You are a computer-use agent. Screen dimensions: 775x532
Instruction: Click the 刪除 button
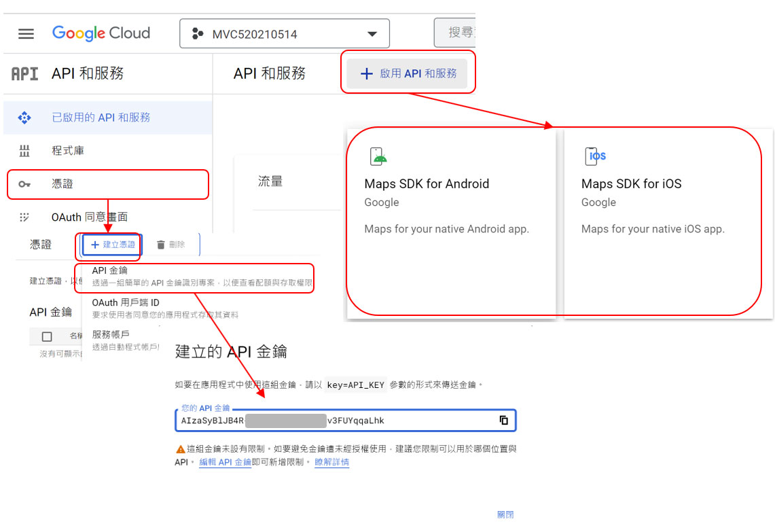(x=171, y=245)
